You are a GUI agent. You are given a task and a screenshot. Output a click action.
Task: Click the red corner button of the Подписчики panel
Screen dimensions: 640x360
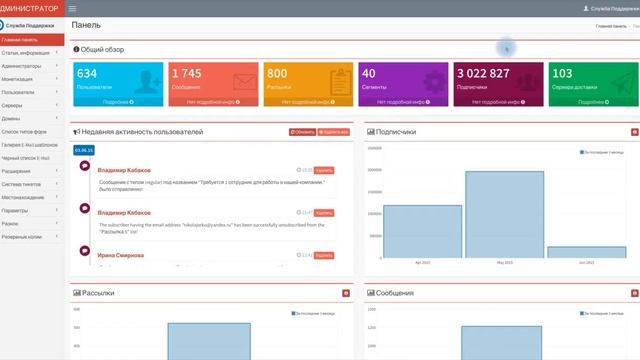click(635, 132)
